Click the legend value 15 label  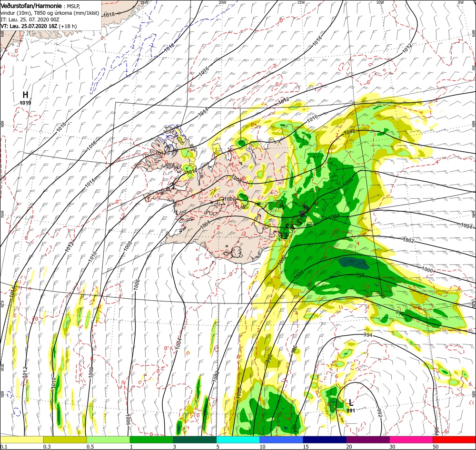[x=306, y=447]
